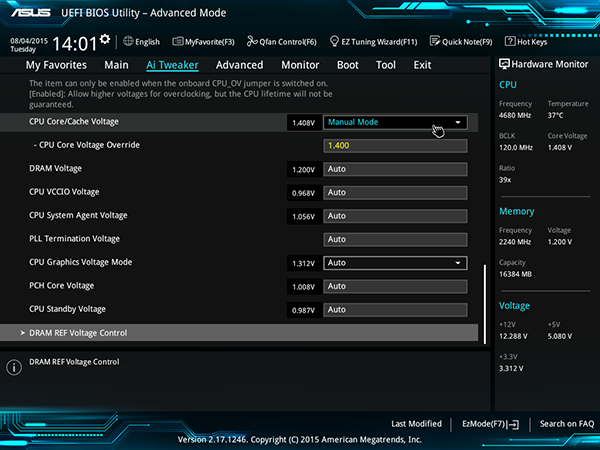
Task: Click the Quick Note pencil icon
Action: (x=435, y=41)
